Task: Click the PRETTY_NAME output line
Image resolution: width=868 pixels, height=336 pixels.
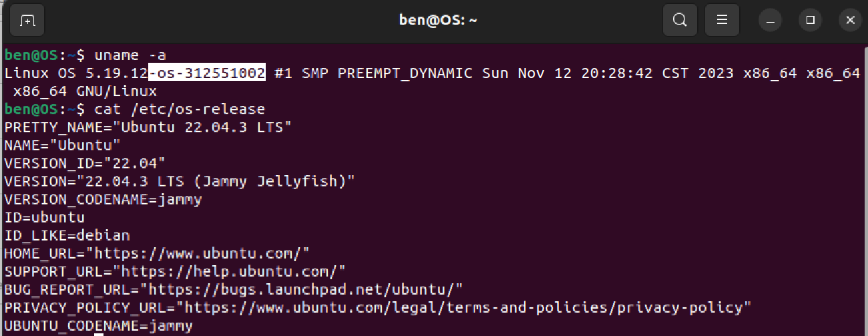Action: [x=148, y=127]
